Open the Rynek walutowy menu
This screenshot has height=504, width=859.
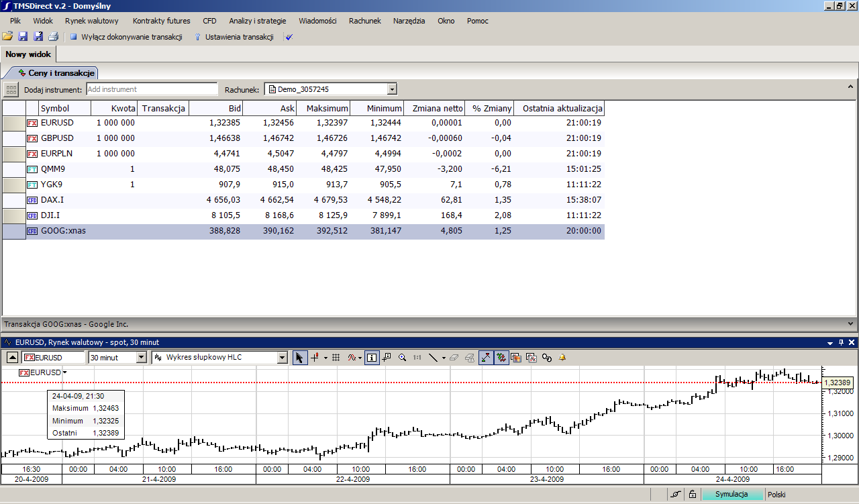pos(92,21)
